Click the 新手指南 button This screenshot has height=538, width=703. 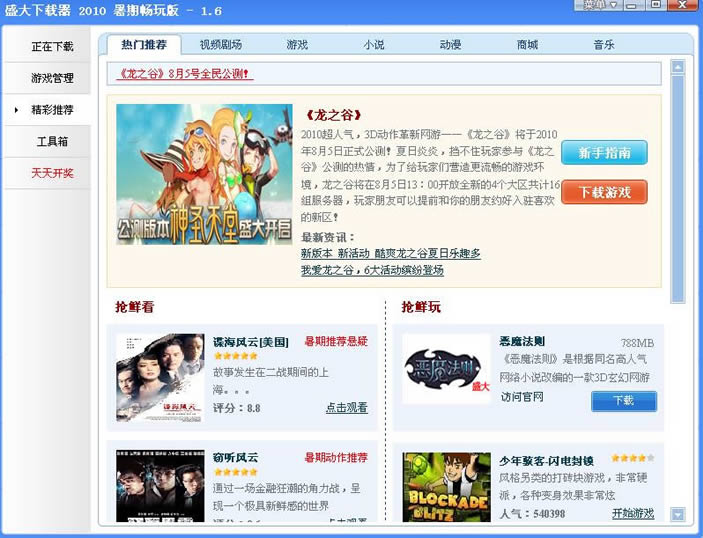[604, 152]
